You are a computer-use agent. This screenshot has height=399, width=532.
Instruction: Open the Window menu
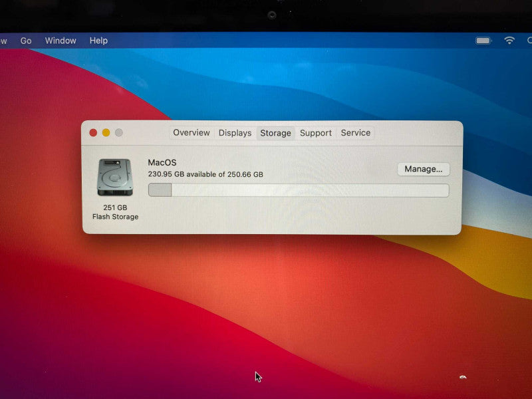coord(61,41)
